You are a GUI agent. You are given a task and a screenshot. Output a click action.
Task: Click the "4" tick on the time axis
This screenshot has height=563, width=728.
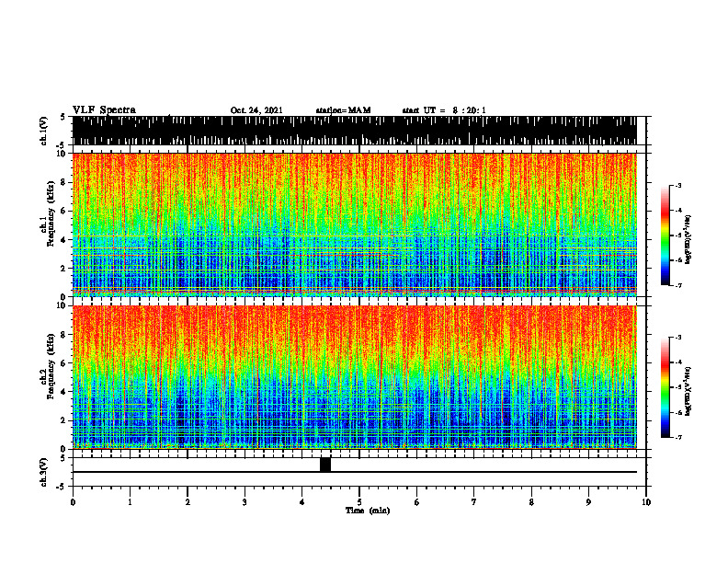pos(302,502)
